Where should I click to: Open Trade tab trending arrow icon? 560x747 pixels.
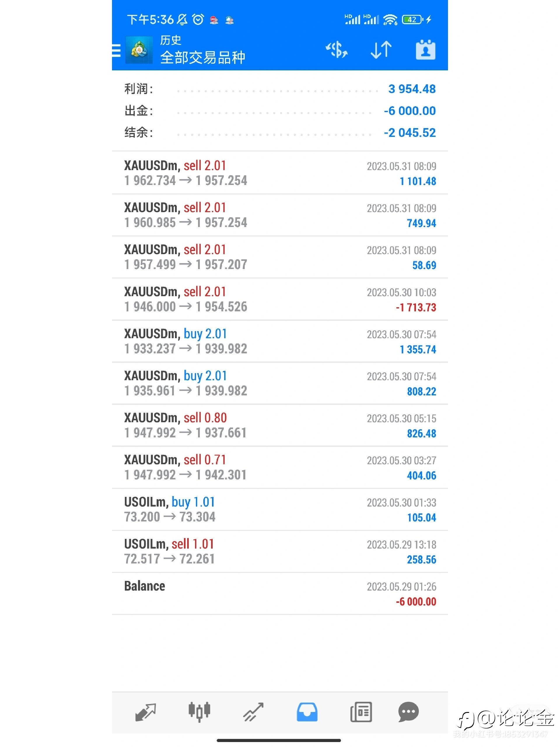[x=253, y=712]
